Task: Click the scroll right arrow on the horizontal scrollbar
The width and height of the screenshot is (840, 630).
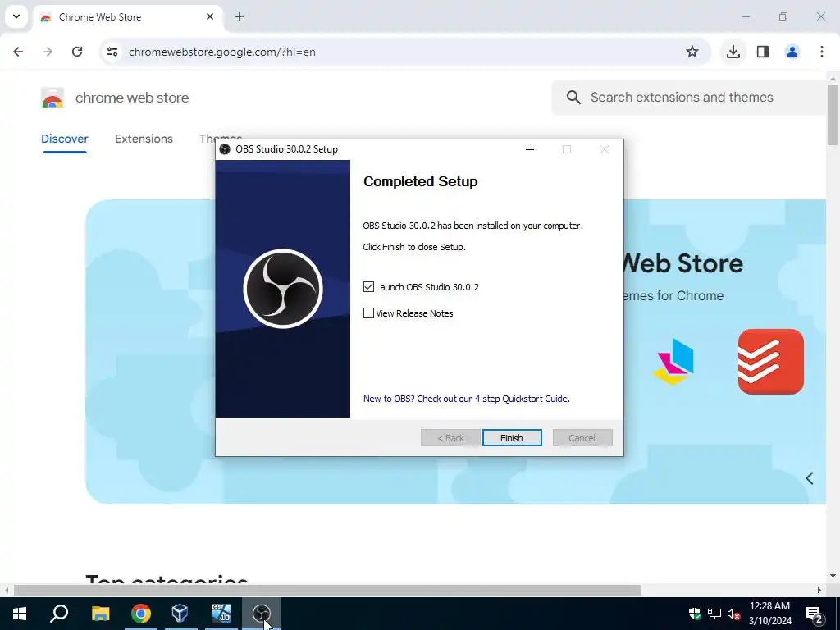Action: pos(819,591)
